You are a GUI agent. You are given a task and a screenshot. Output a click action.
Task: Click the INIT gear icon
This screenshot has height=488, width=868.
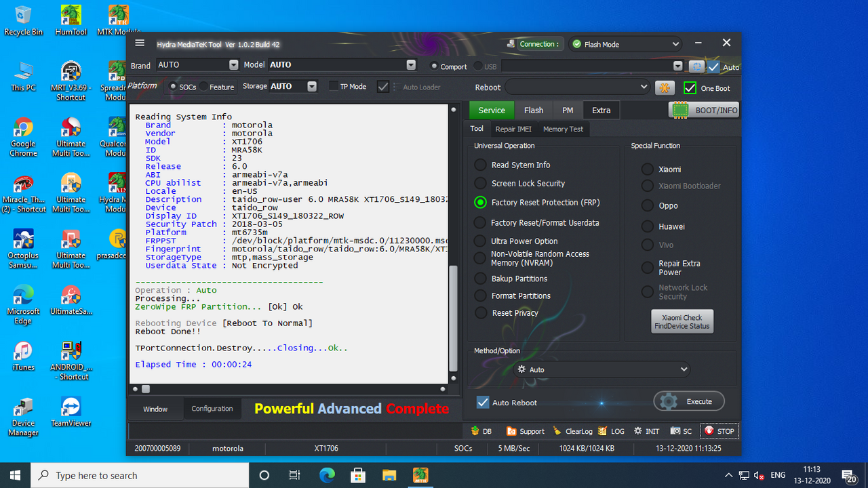tap(646, 431)
